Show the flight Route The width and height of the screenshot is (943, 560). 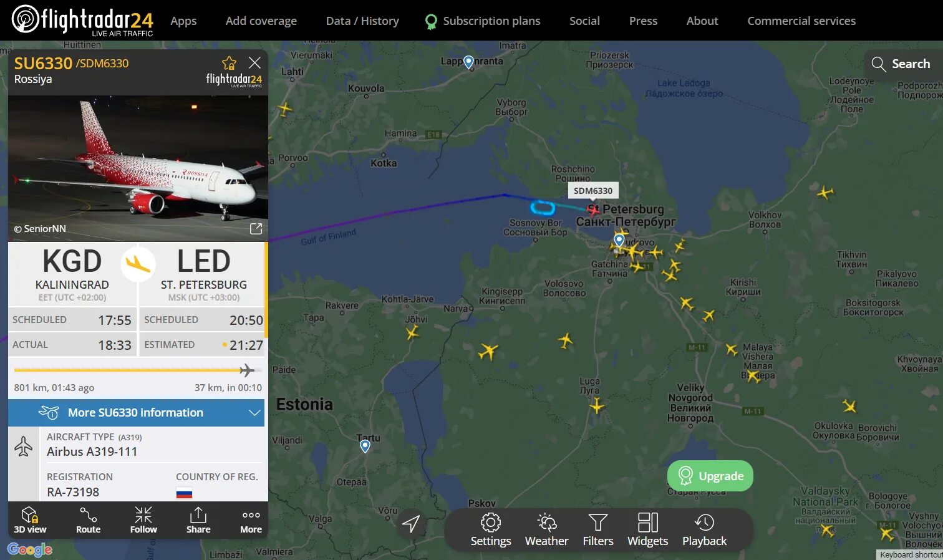(88, 520)
